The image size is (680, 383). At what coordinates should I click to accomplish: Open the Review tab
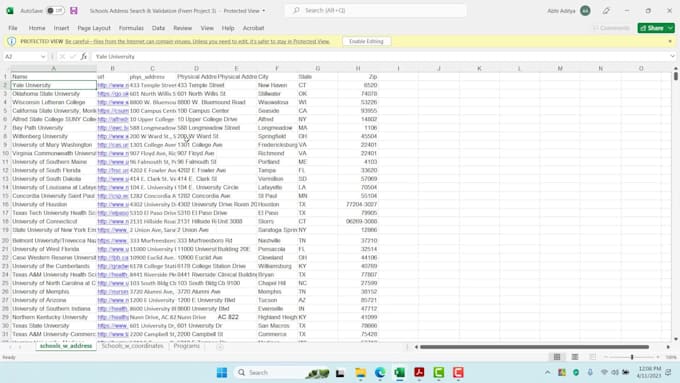tap(183, 28)
